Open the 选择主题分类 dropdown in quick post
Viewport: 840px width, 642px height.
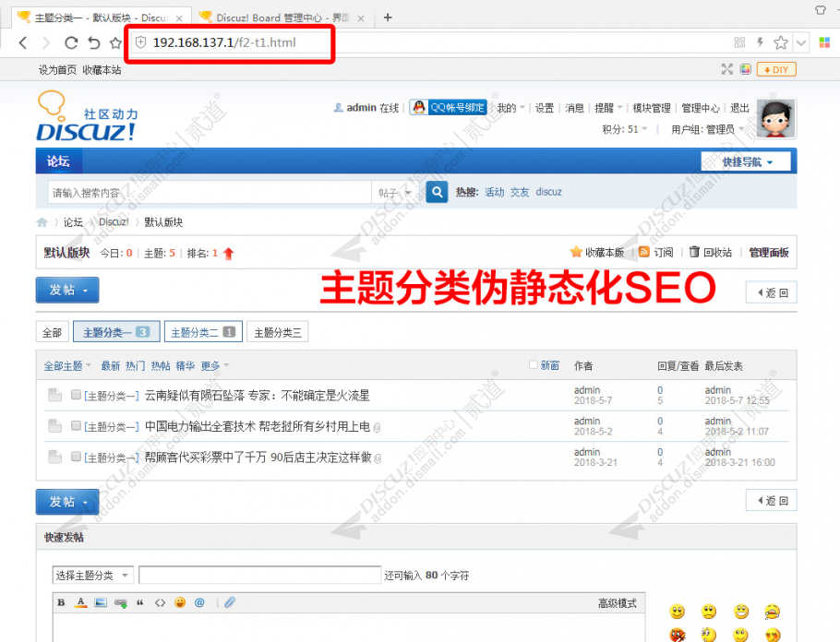pos(92,575)
